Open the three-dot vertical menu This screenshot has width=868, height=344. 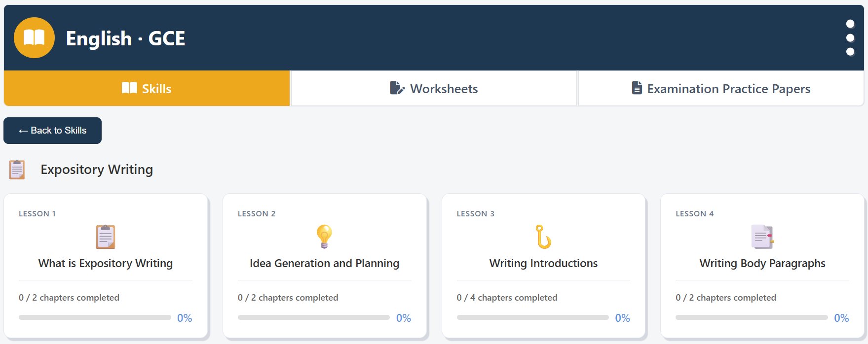pos(850,38)
